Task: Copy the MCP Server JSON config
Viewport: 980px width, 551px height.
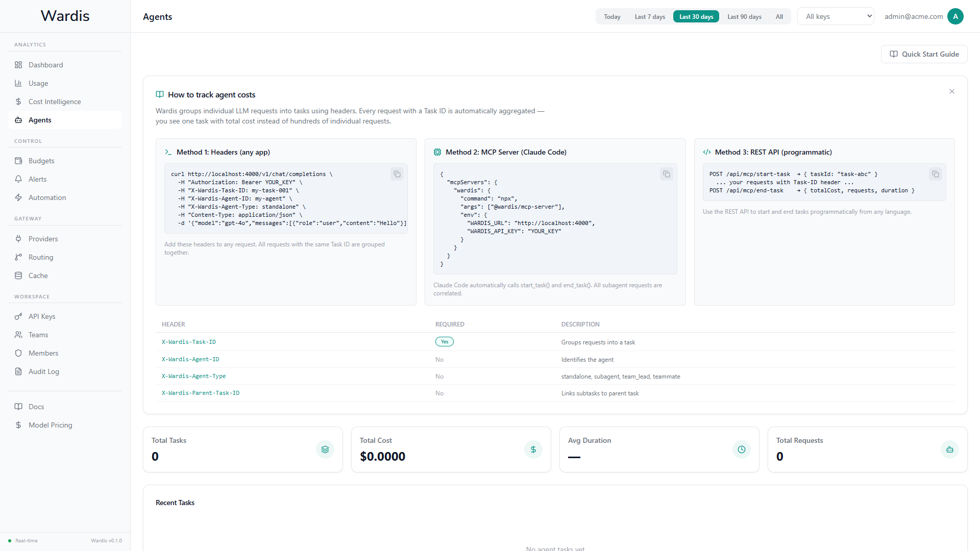Action: click(x=667, y=174)
